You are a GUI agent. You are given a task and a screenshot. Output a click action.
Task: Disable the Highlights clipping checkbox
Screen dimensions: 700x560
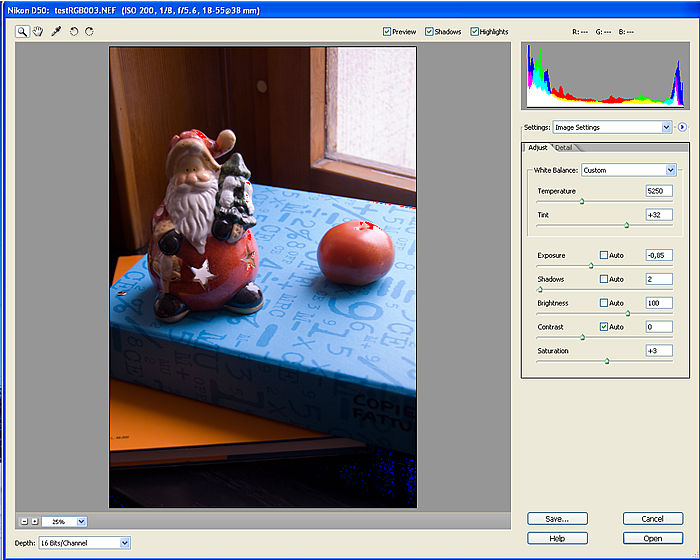[474, 32]
